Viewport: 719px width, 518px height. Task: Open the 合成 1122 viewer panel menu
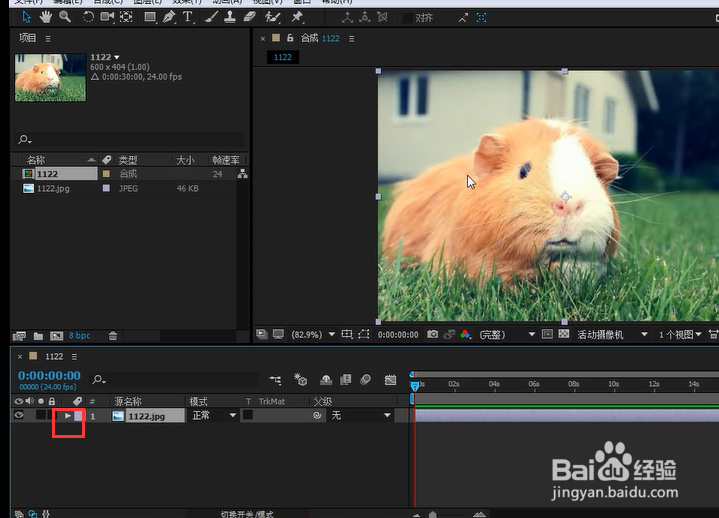352,39
